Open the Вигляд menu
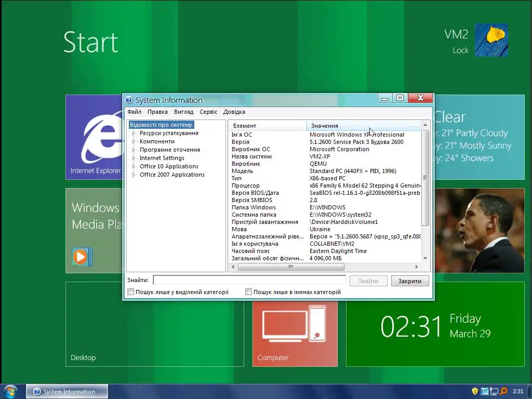This screenshot has width=532, height=399. point(183,112)
